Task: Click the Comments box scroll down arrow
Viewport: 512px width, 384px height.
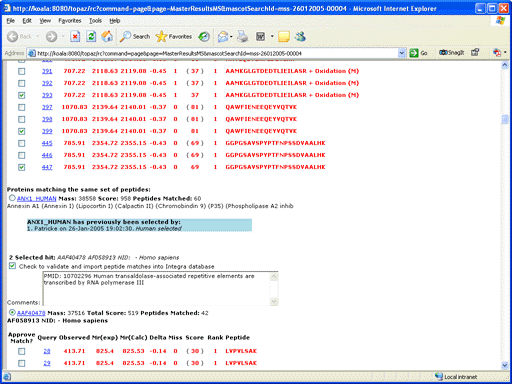Action: coord(274,301)
